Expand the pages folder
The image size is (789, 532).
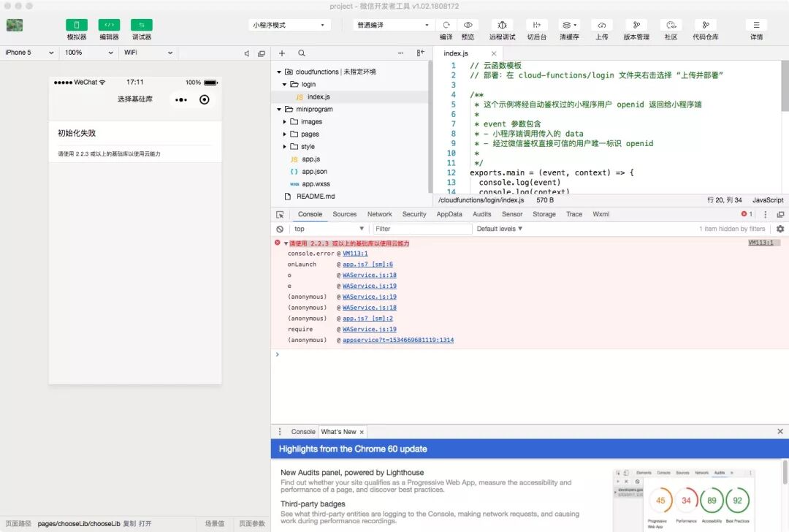pyautogui.click(x=284, y=134)
